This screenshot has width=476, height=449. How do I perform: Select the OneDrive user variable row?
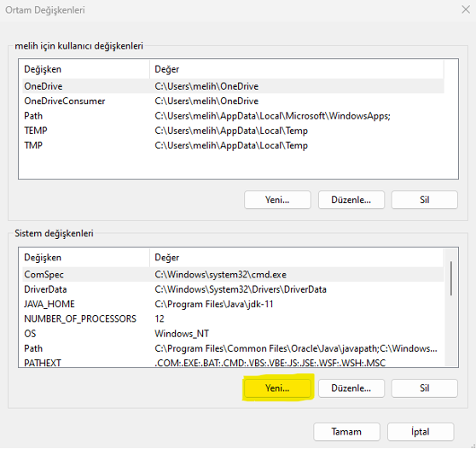[233, 86]
